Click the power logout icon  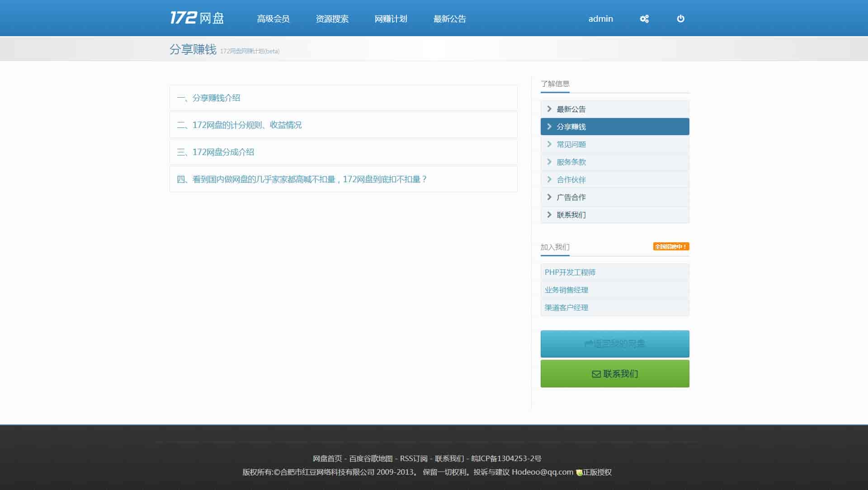(680, 19)
